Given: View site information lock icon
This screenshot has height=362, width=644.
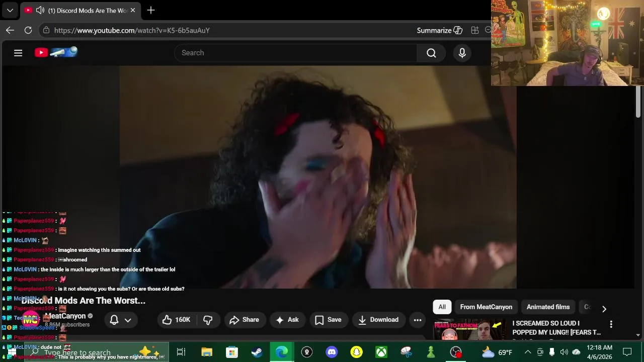Looking at the screenshot, I should (46, 30).
